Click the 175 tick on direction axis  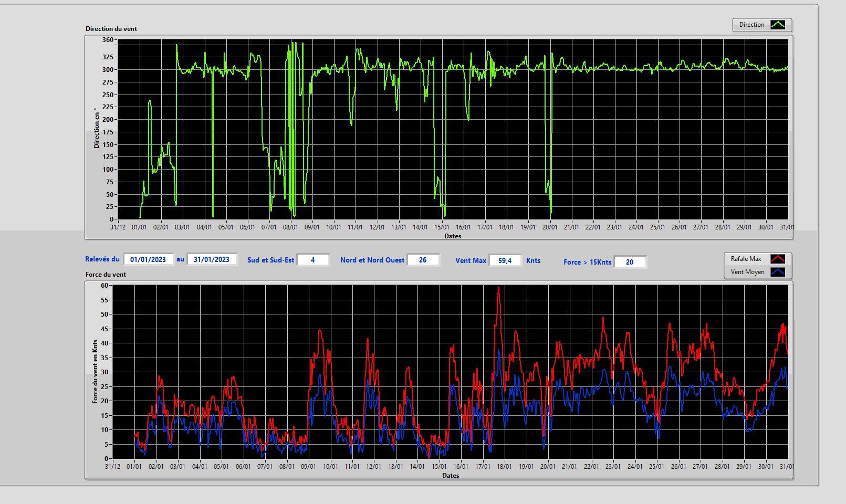point(108,132)
